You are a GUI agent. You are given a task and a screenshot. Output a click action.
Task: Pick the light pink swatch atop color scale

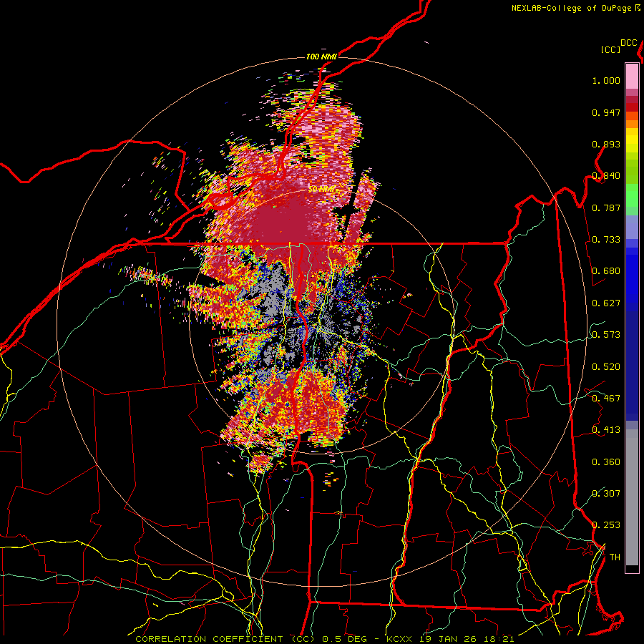click(632, 76)
